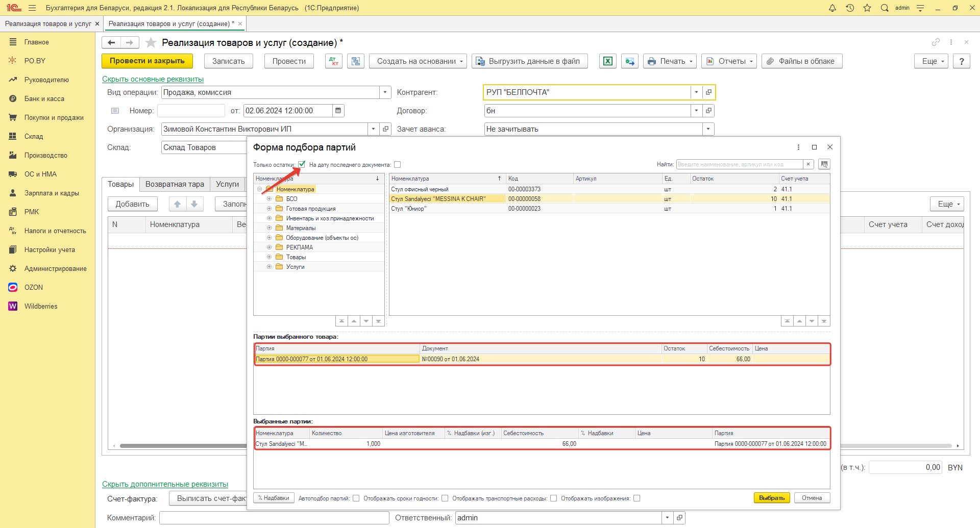Screen dimensions: 980x528
Task: Collapse the root Номенклатура node
Action: tap(260, 189)
